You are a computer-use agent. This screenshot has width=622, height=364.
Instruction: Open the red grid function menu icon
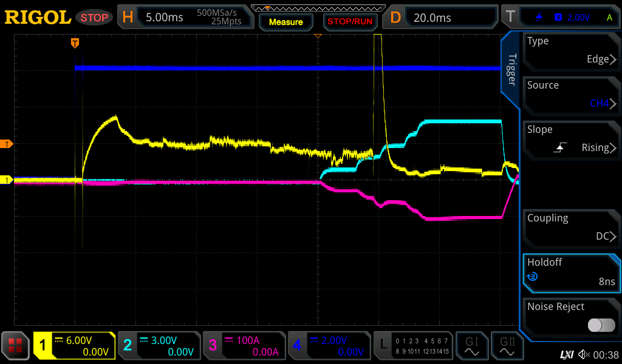point(15,346)
